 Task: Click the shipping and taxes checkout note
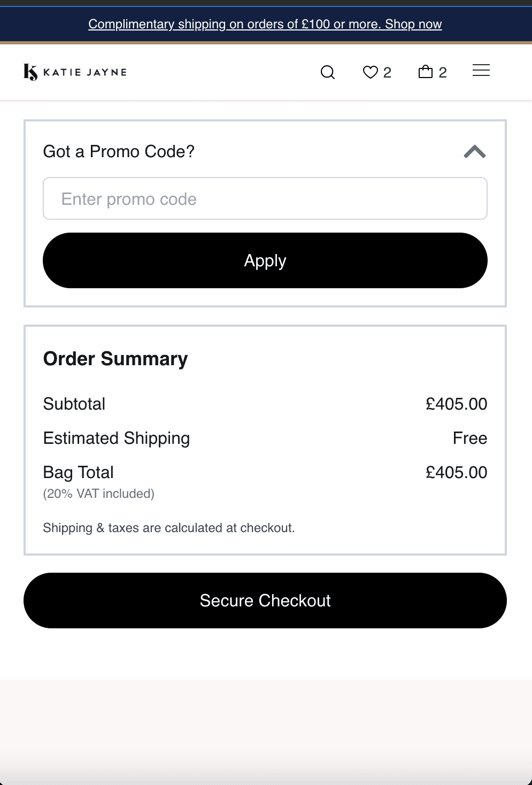169,528
